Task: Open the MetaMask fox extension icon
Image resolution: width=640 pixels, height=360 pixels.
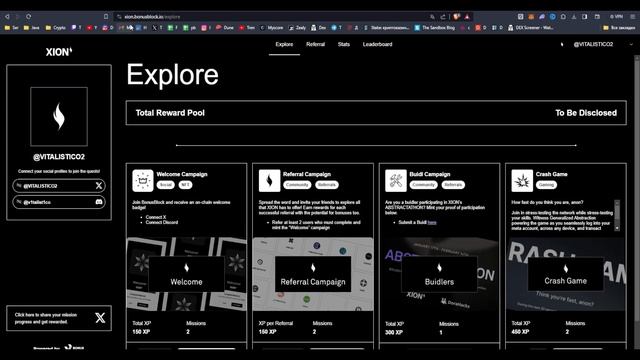Action: pyautogui.click(x=531, y=17)
